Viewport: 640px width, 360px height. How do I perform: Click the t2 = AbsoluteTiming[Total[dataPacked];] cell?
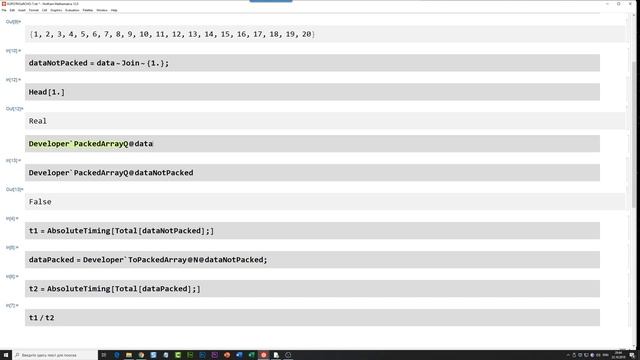pyautogui.click(x=312, y=289)
